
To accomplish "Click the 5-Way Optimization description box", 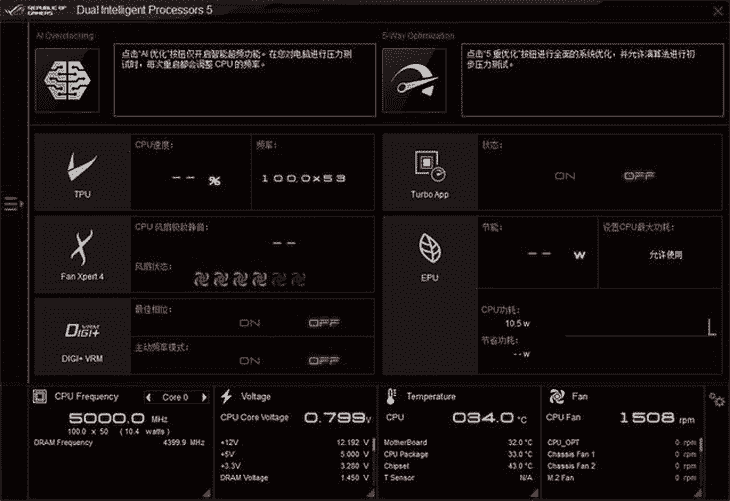I will [592, 80].
